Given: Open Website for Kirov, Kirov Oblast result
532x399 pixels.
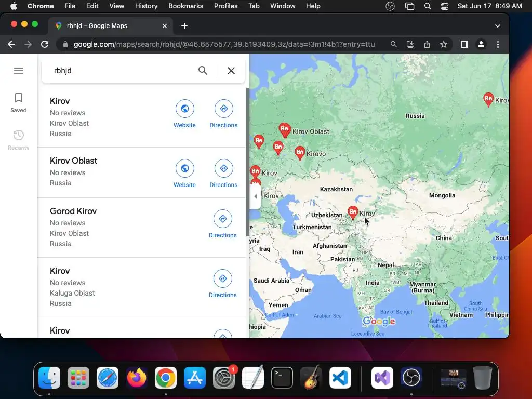Looking at the screenshot, I should [184, 114].
